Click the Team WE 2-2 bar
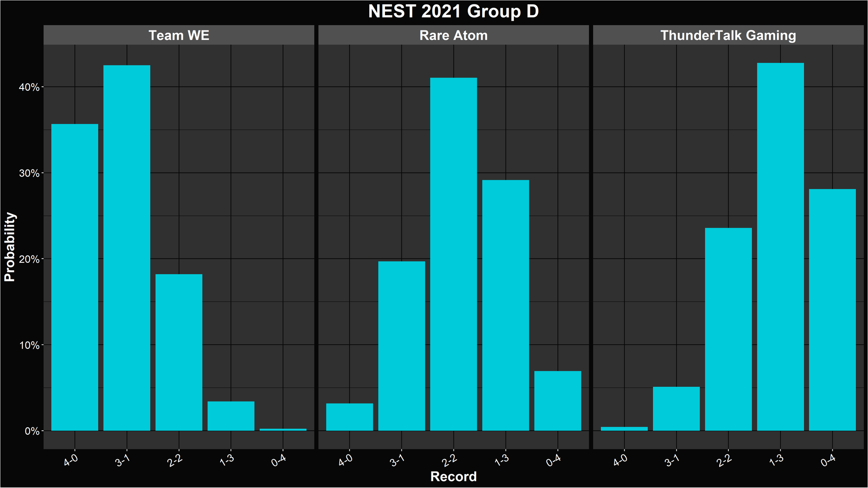Viewport: 868px width, 488px height. (x=179, y=352)
